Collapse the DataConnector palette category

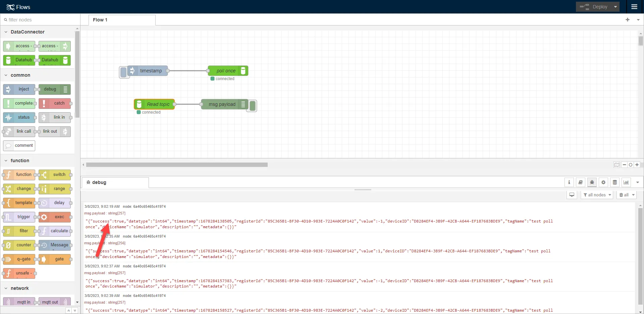(6, 32)
